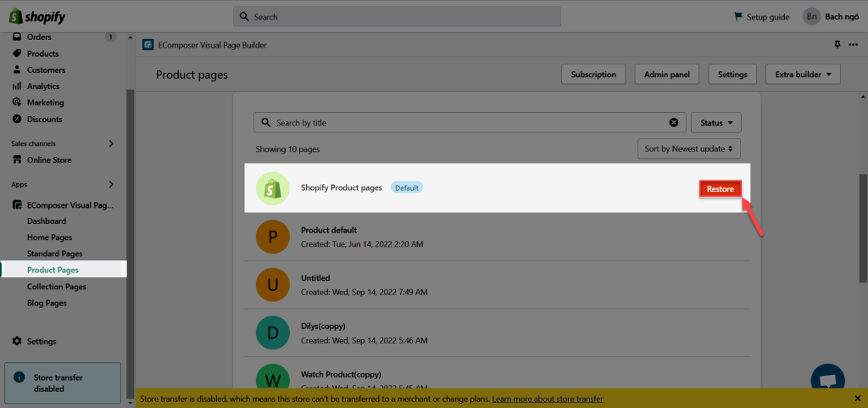The image size is (868, 408).
Task: Pin the EComposer app
Action: click(837, 45)
